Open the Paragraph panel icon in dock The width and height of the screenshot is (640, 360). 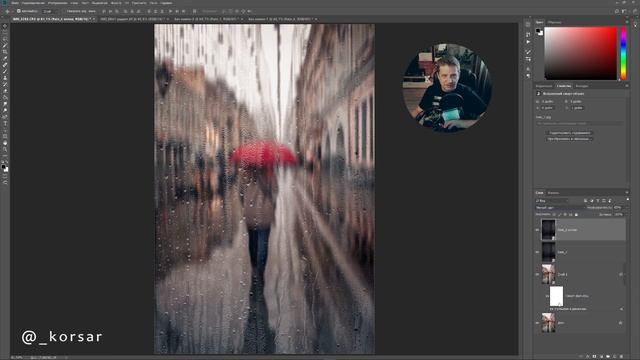[528, 76]
